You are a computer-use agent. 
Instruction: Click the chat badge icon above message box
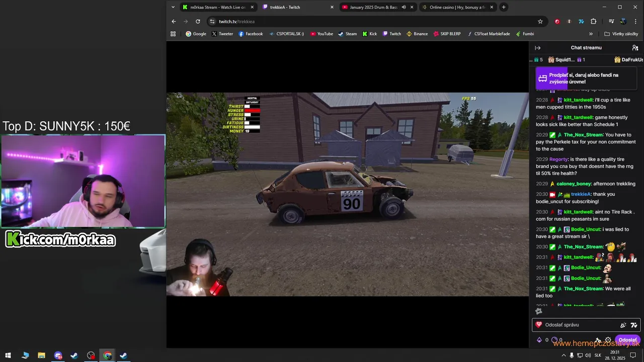[538, 311]
